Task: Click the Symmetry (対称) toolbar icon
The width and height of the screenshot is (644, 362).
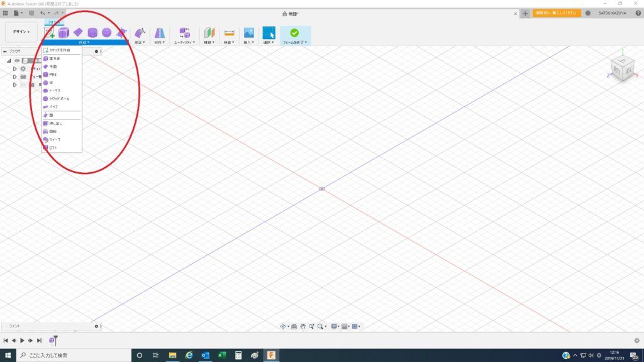Action: pyautogui.click(x=159, y=33)
